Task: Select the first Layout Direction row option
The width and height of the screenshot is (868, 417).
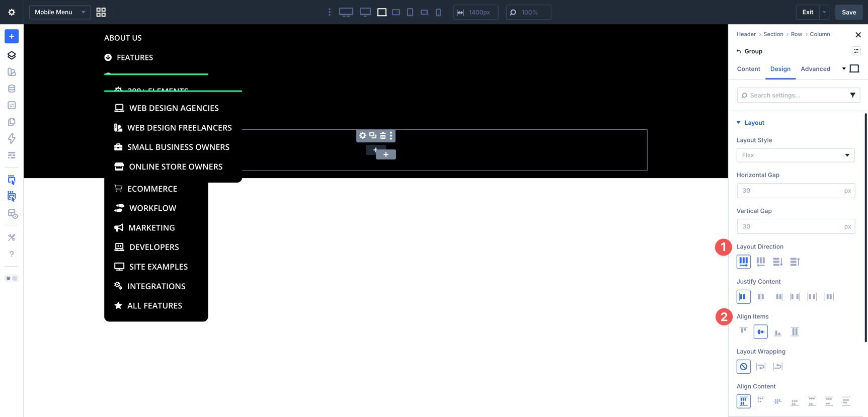Action: point(743,262)
